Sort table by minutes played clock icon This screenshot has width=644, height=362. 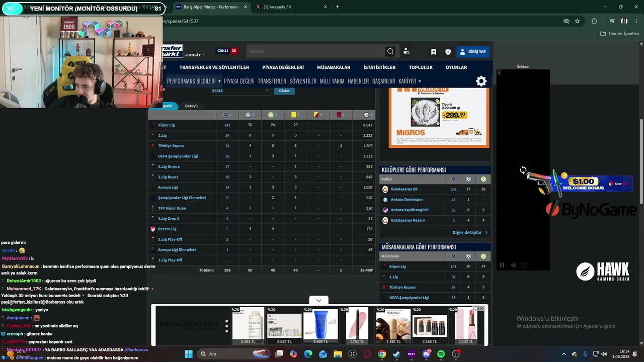pyautogui.click(x=366, y=115)
